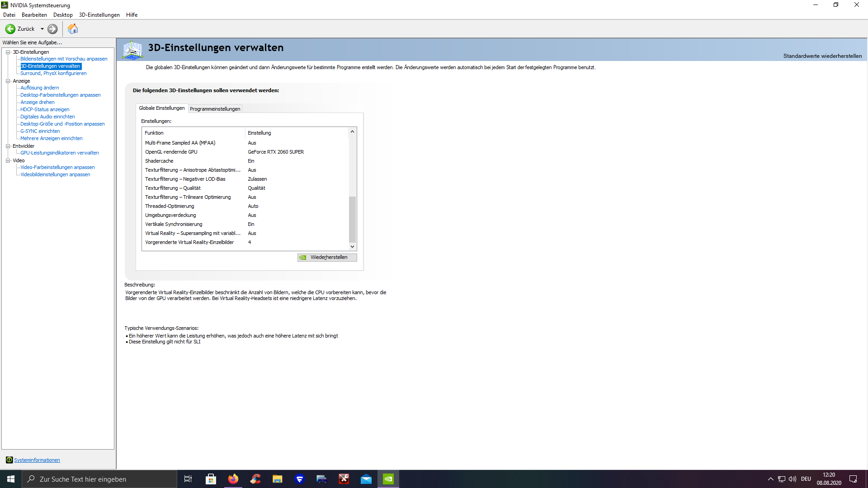The height and width of the screenshot is (488, 868).
Task: Open Desktop-Größe und -Position anpassen
Action: pyautogui.click(x=62, y=124)
